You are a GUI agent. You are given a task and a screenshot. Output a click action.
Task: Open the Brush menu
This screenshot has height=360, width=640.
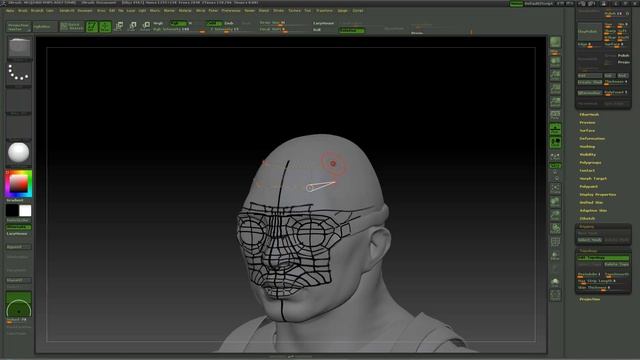tap(22, 11)
